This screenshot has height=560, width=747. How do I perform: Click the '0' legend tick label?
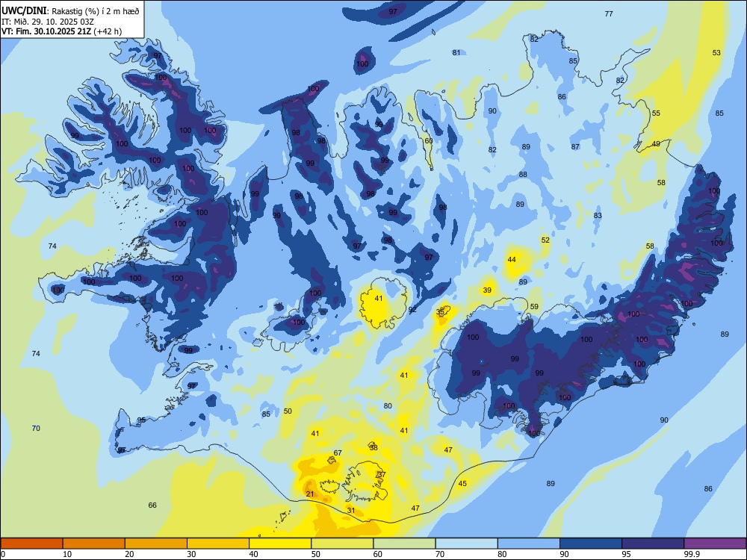pyautogui.click(x=3, y=554)
